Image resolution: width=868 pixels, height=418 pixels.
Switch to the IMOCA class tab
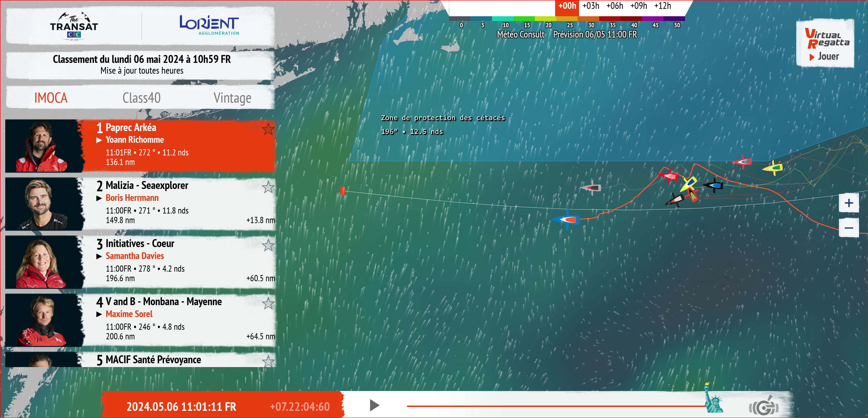(51, 98)
